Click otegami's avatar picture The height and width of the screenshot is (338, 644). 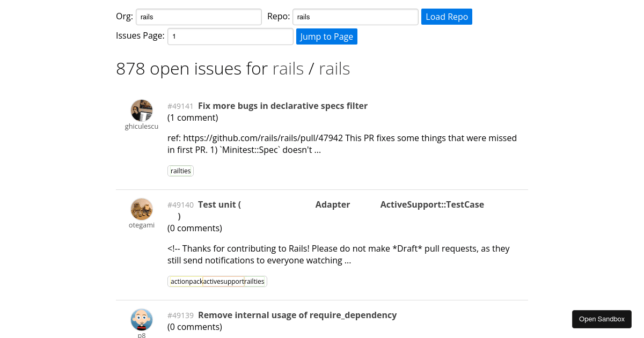tap(141, 209)
